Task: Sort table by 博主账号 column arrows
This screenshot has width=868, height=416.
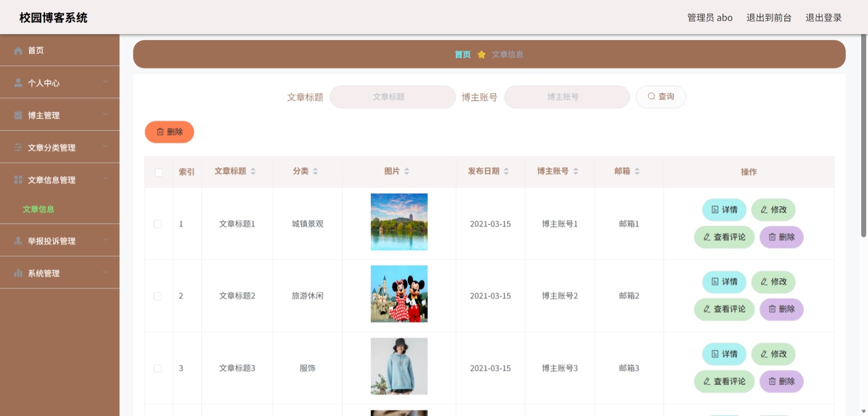Action: point(576,171)
